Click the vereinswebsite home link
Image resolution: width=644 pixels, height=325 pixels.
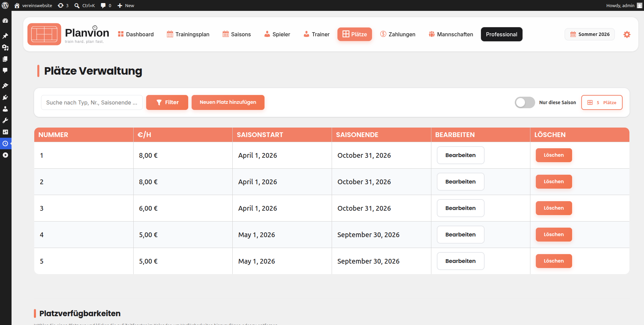tap(33, 5)
